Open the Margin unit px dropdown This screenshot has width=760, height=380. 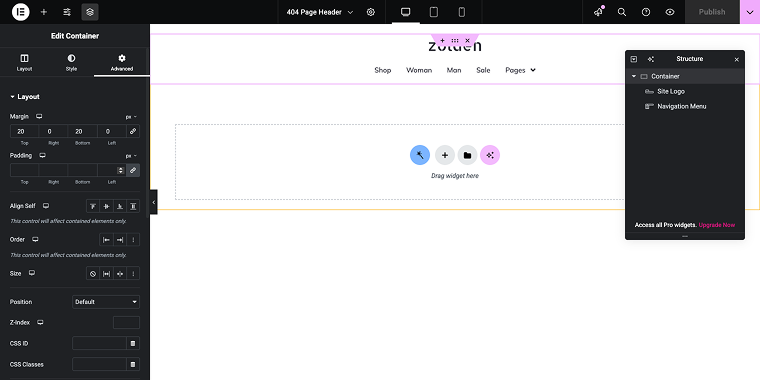(131, 117)
